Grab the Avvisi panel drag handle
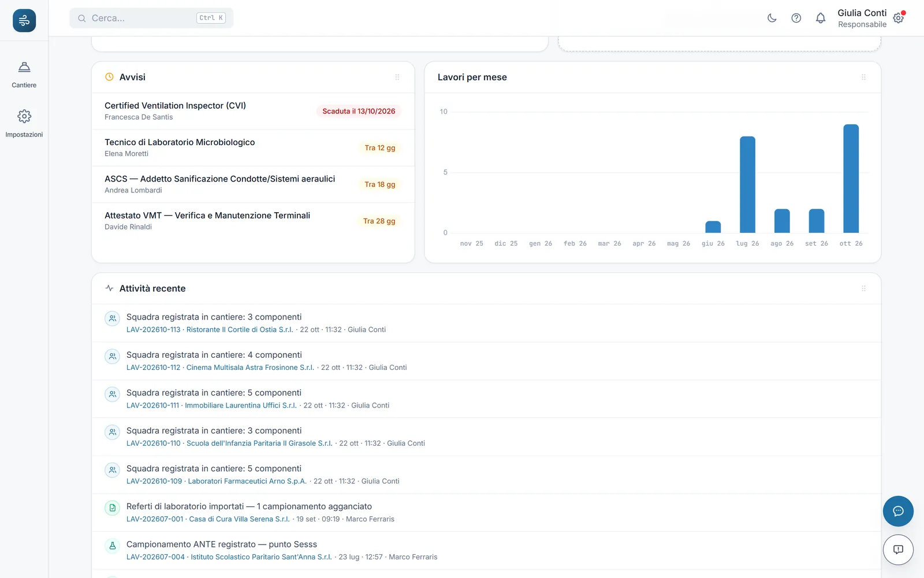This screenshot has height=578, width=924. [x=397, y=77]
